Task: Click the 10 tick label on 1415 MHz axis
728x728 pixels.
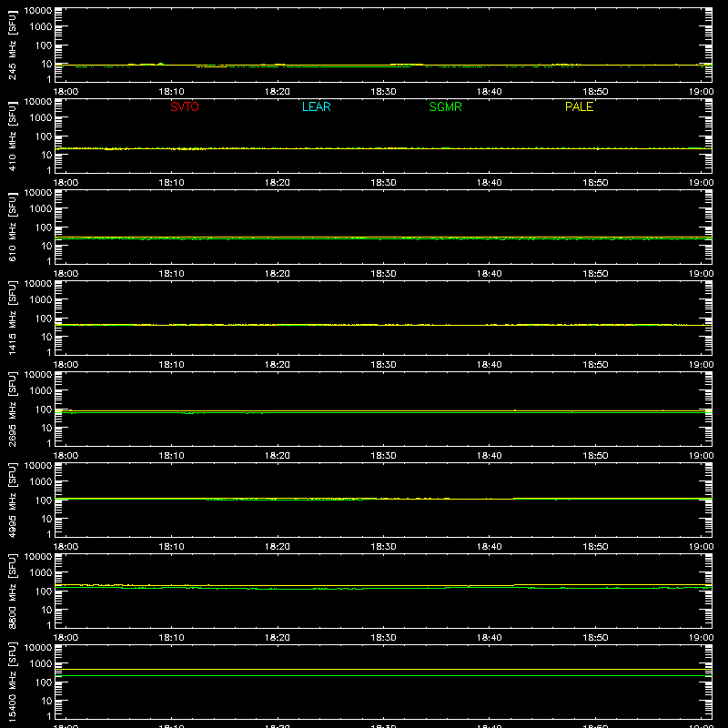Action: 46,337
